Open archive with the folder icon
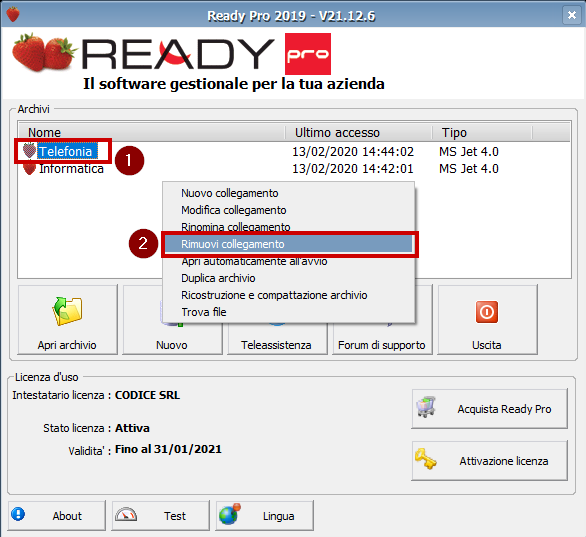586x537 pixels. point(68,311)
